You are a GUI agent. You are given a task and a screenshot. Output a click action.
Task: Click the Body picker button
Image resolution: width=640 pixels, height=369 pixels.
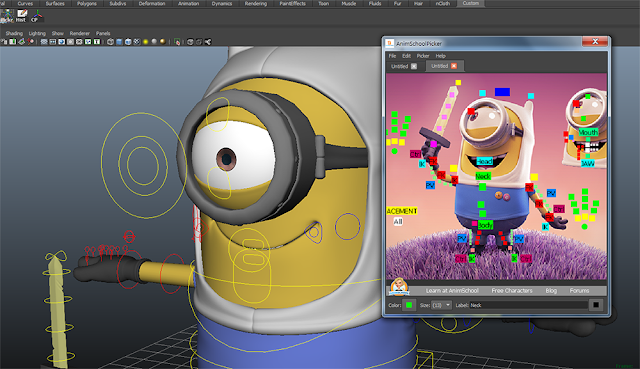(485, 225)
